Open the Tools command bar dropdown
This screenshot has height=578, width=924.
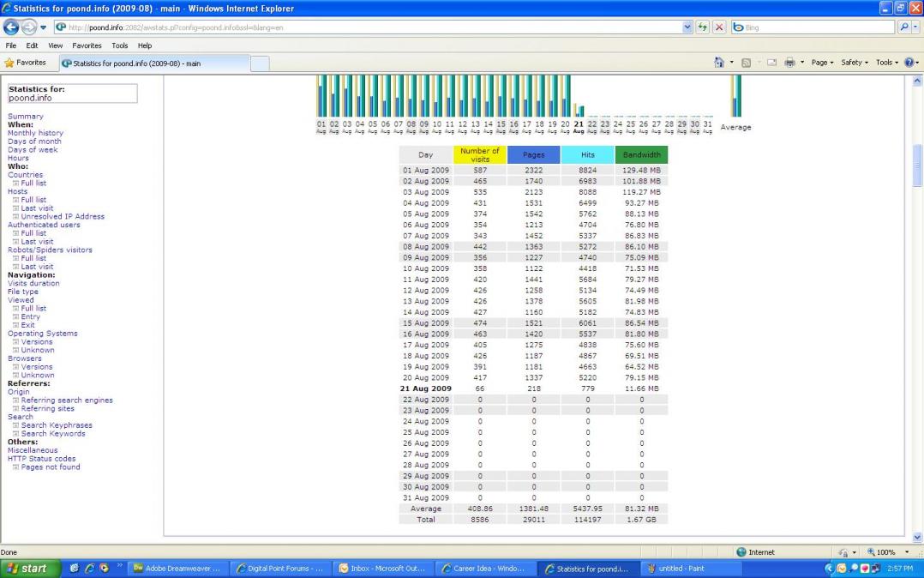[887, 63]
